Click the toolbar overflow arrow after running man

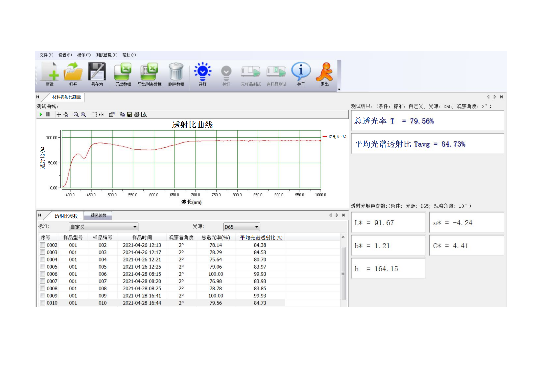[339, 89]
